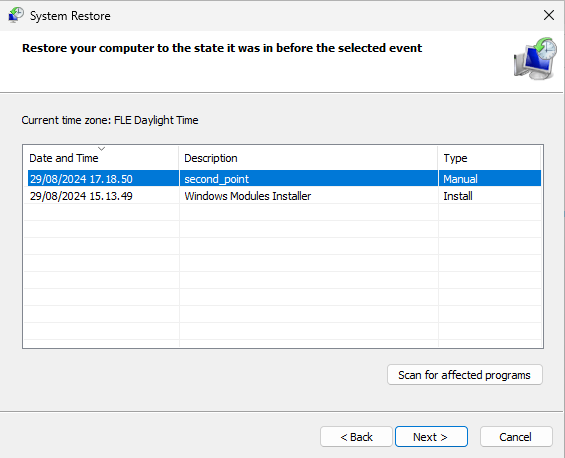Click Scan for affected programs
Screen dimensions: 565x458
[x=464, y=375]
